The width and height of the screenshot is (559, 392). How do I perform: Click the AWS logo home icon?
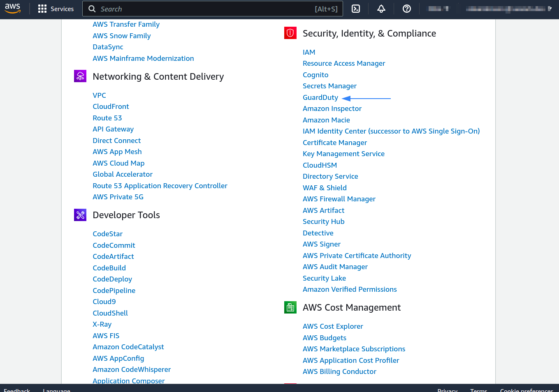tap(13, 8)
